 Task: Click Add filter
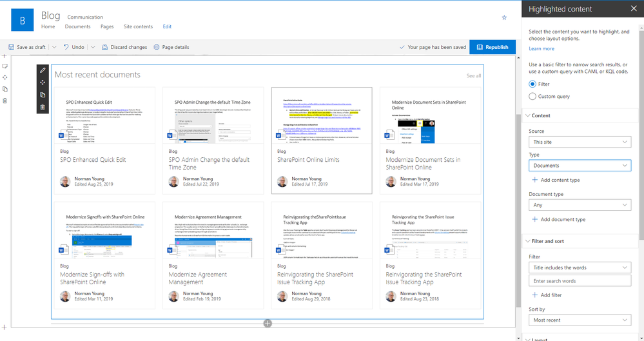coord(547,295)
